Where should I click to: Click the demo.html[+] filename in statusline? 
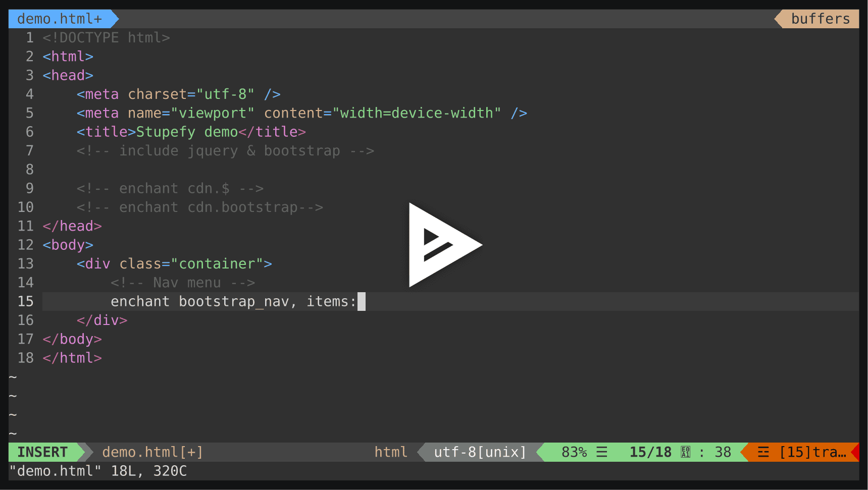151,452
